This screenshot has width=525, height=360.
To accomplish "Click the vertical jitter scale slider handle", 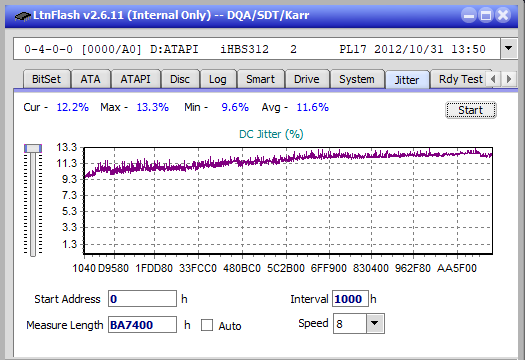I will (x=33, y=148).
